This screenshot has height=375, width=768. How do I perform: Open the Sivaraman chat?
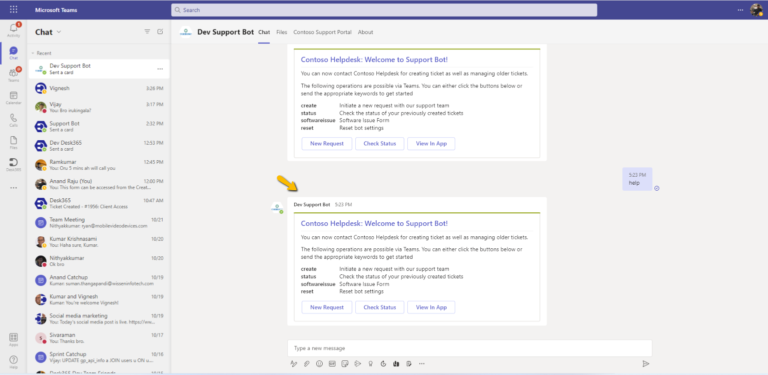coord(99,338)
